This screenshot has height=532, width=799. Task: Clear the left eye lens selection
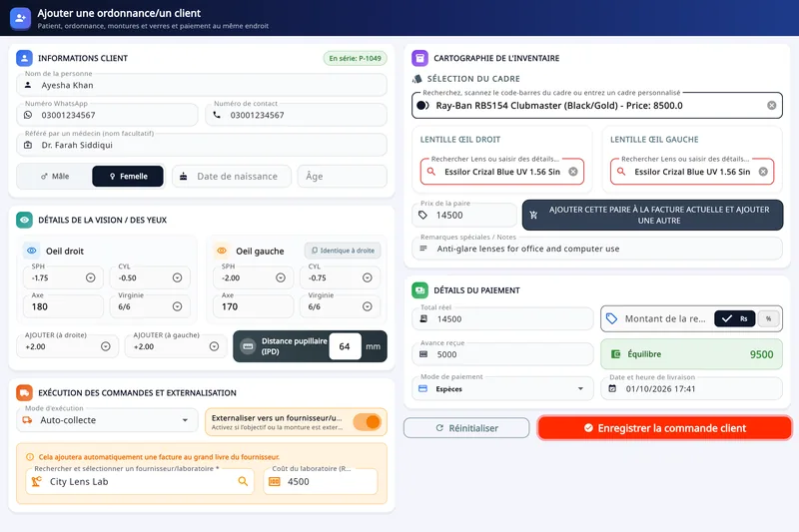[x=763, y=172]
